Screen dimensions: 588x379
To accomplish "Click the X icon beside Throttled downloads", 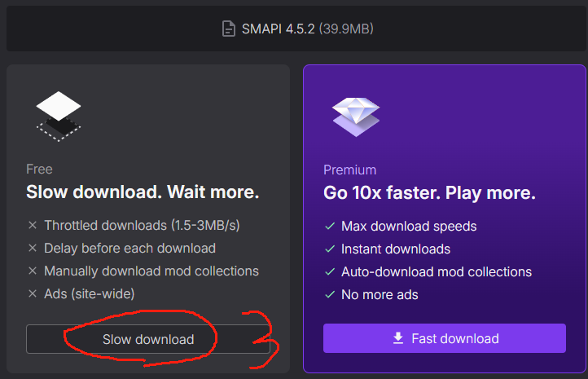I will [x=33, y=225].
